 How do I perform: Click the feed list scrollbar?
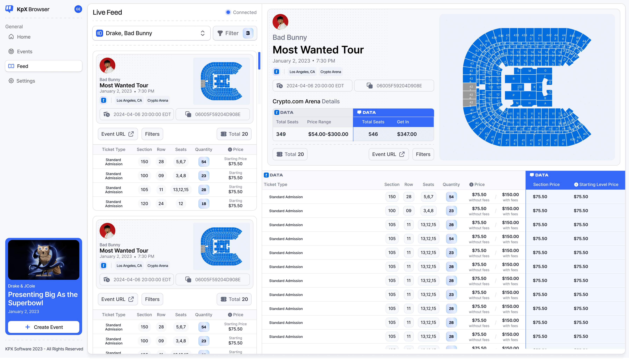tap(259, 61)
